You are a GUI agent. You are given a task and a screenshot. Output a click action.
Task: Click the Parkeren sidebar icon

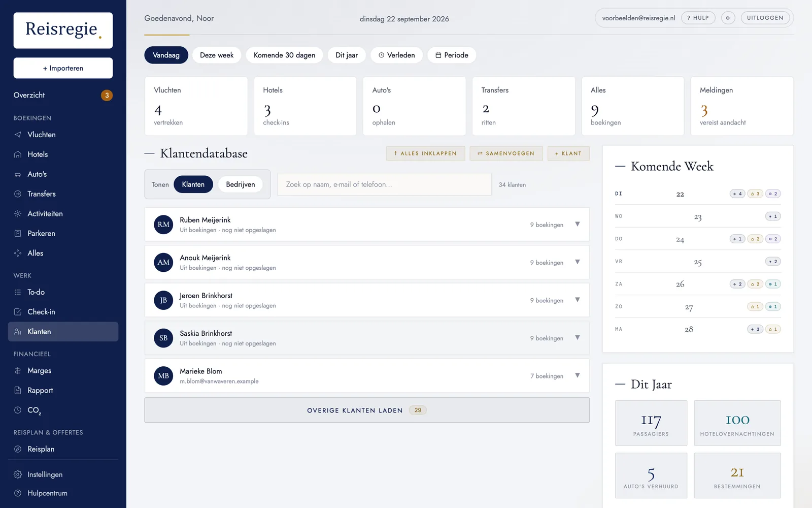pos(18,234)
